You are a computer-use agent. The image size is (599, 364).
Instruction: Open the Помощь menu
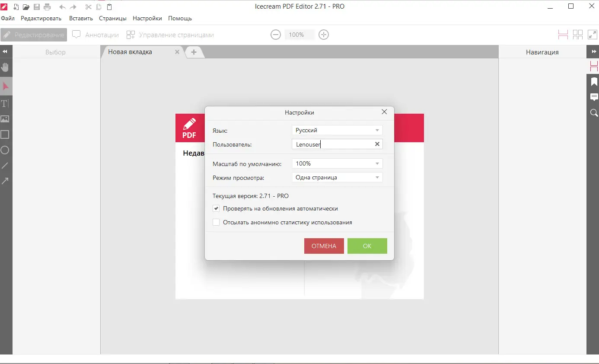pyautogui.click(x=180, y=19)
